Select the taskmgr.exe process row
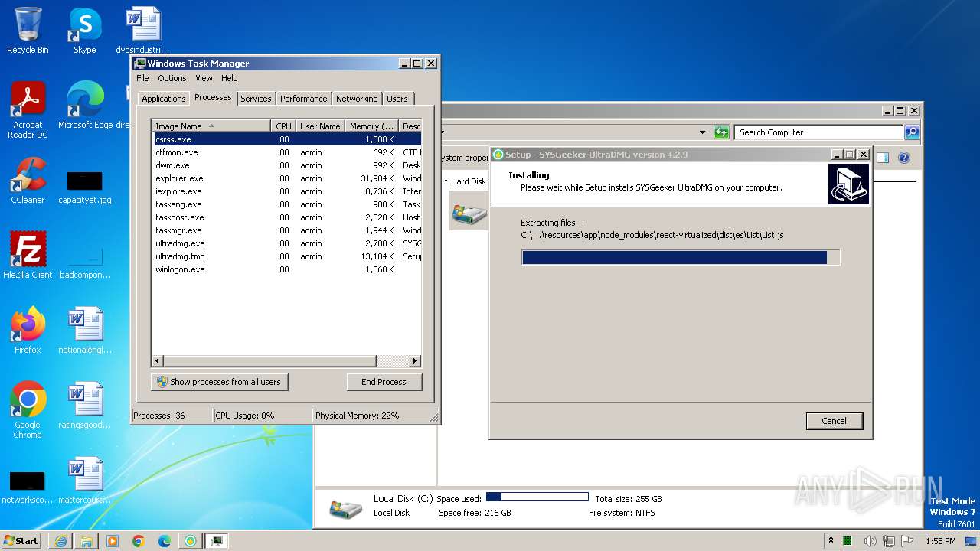The height and width of the screenshot is (551, 980). (x=286, y=230)
